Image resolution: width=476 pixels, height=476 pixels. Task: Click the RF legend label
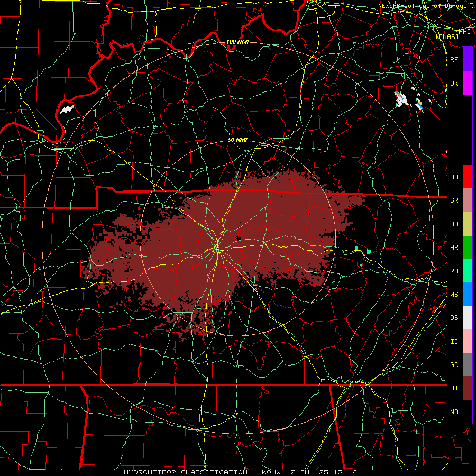(454, 59)
